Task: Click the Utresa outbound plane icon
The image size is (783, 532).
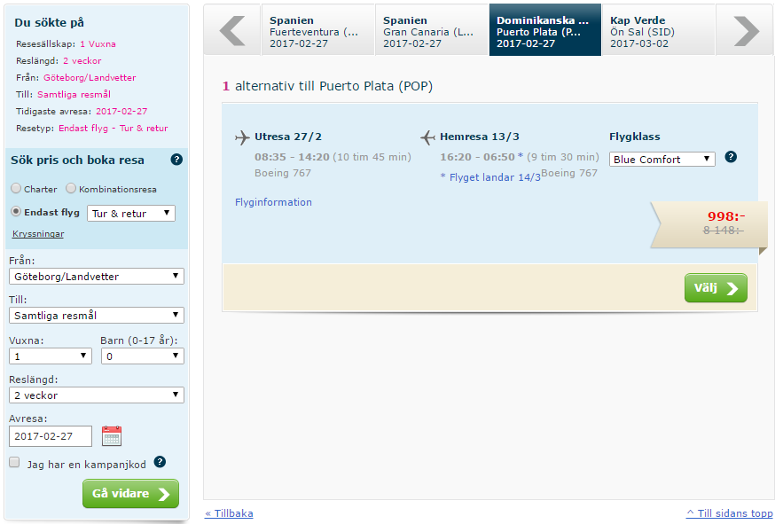Action: point(242,137)
